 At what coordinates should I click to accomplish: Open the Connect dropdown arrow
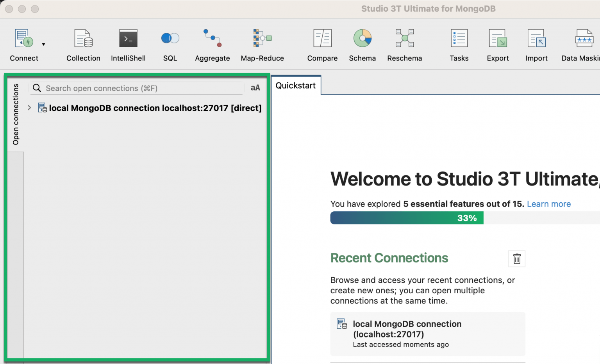(x=43, y=44)
